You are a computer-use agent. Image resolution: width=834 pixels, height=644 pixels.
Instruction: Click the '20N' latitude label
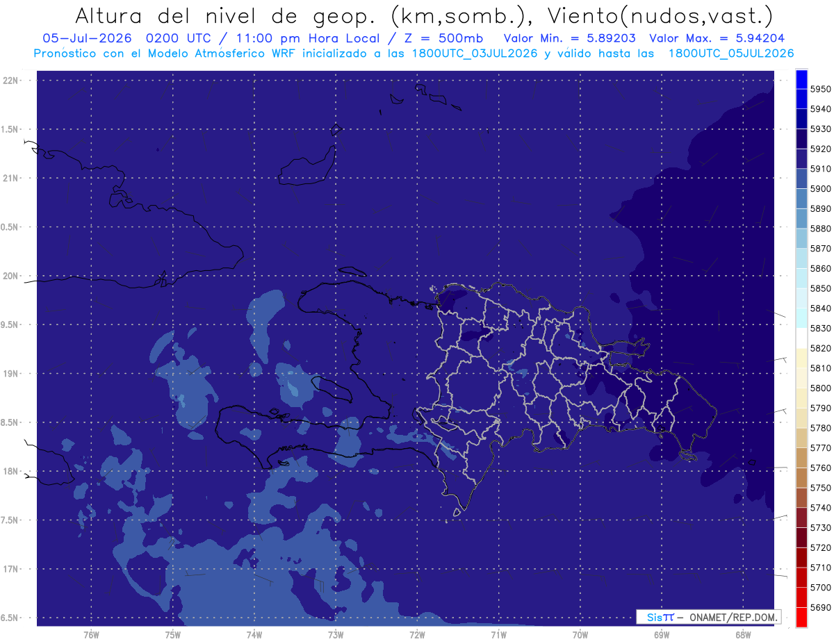tap(12, 276)
